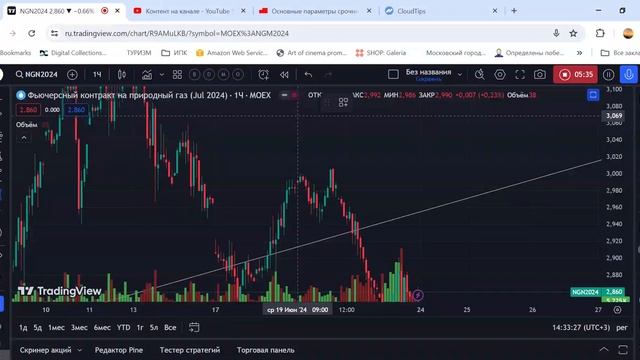Show more bookmarks chevron
The height and width of the screenshot is (360, 640).
(579, 53)
